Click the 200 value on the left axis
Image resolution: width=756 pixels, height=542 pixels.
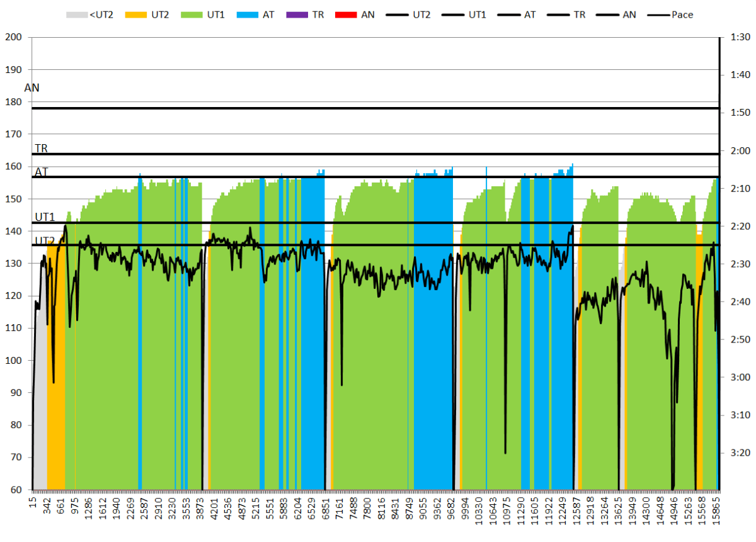pyautogui.click(x=13, y=37)
